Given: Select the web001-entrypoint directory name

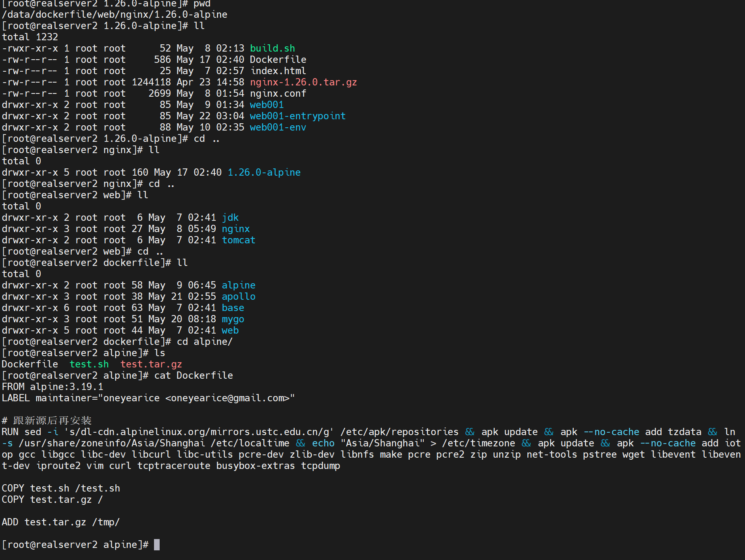Looking at the screenshot, I should 298,116.
